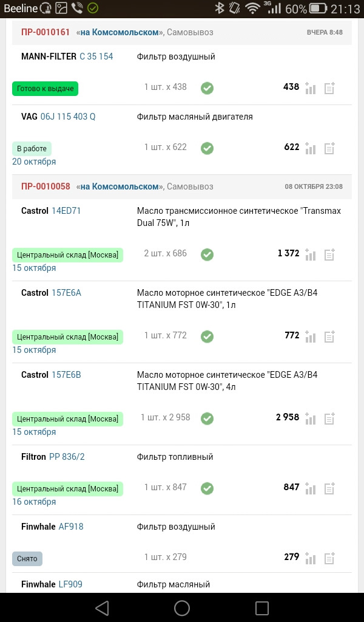Open part number 06J 115 403 Q
The width and height of the screenshot is (364, 622).
(x=68, y=117)
